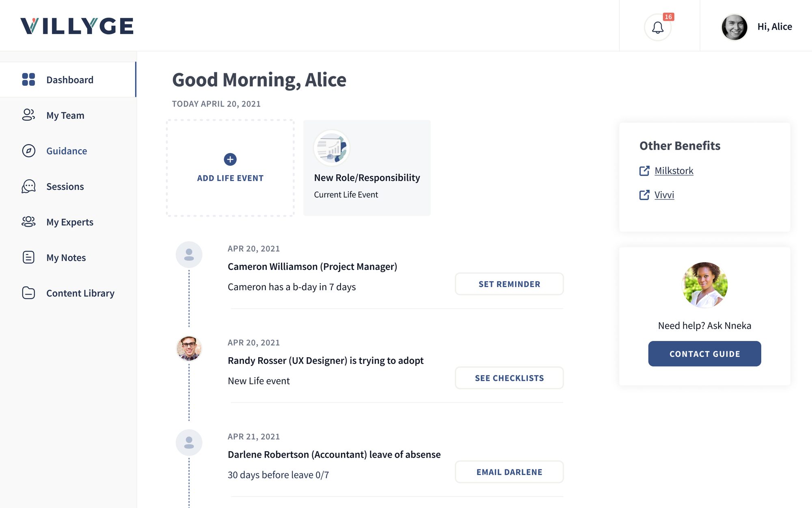Image resolution: width=812 pixels, height=508 pixels.
Task: Click the Guidance compass icon
Action: (28, 151)
